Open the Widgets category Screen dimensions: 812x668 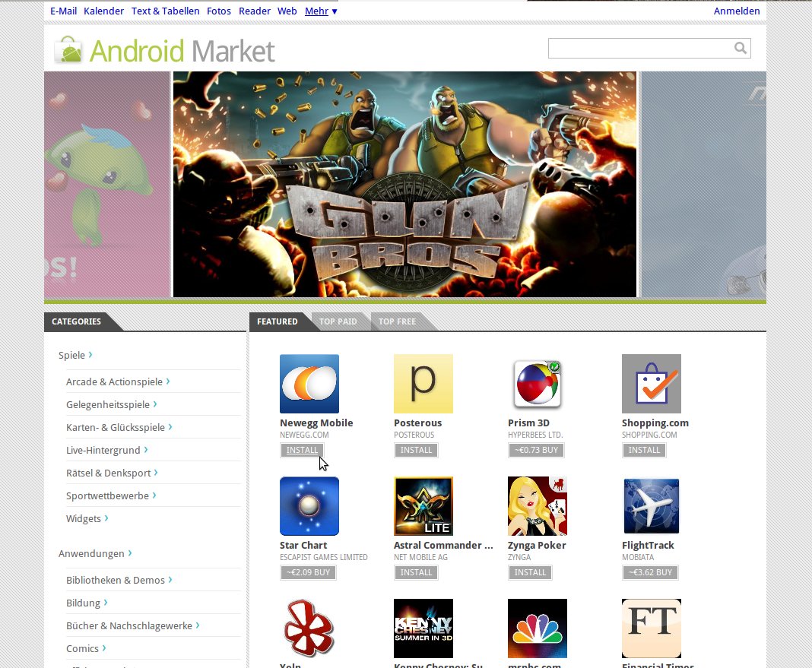pos(87,518)
